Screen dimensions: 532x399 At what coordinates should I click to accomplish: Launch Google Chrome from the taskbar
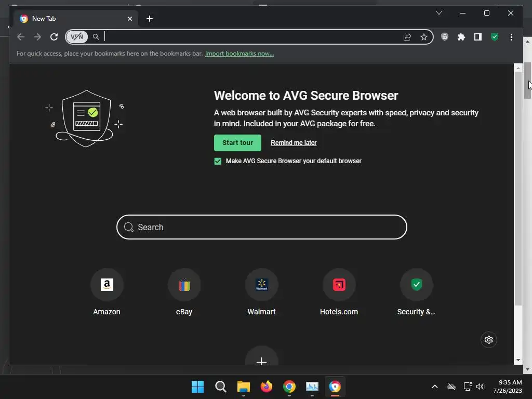coord(289,387)
